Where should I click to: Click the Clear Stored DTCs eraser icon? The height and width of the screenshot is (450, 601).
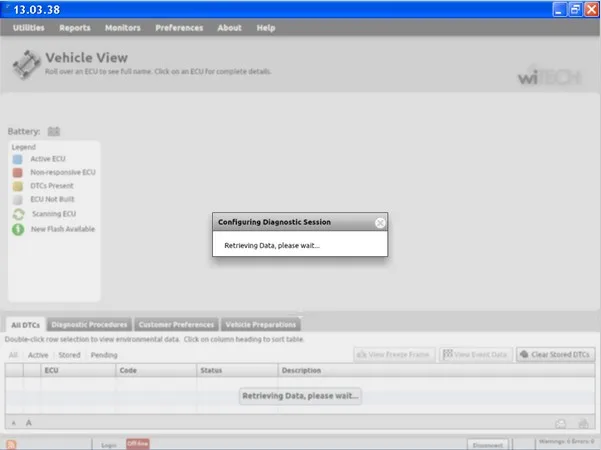524,354
